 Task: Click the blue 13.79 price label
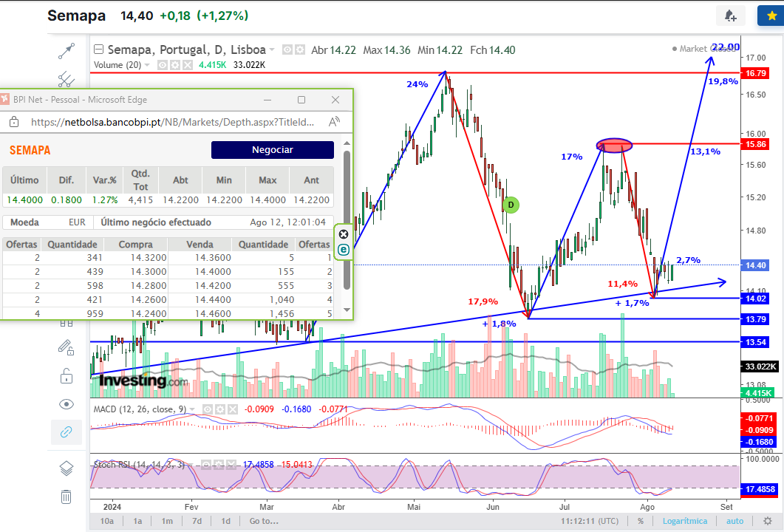[x=755, y=319]
